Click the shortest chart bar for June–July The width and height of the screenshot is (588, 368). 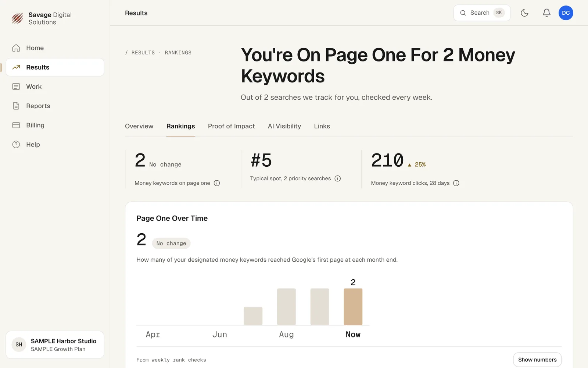pyautogui.click(x=253, y=316)
